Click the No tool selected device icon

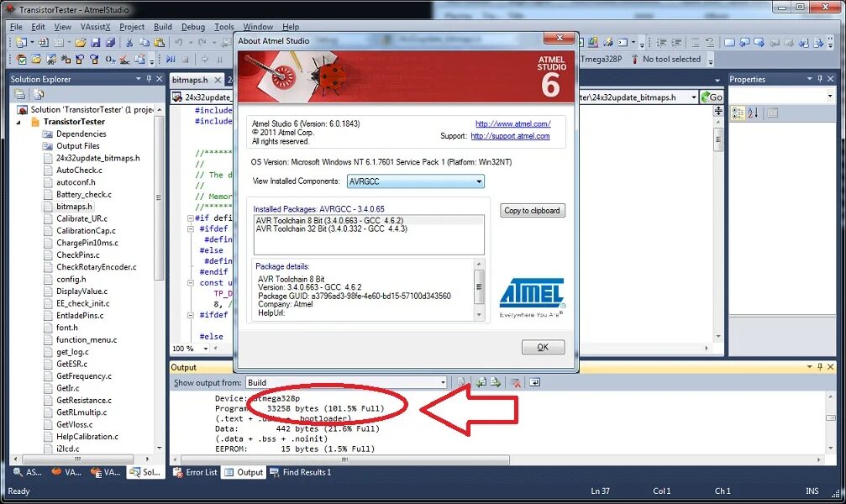click(634, 60)
